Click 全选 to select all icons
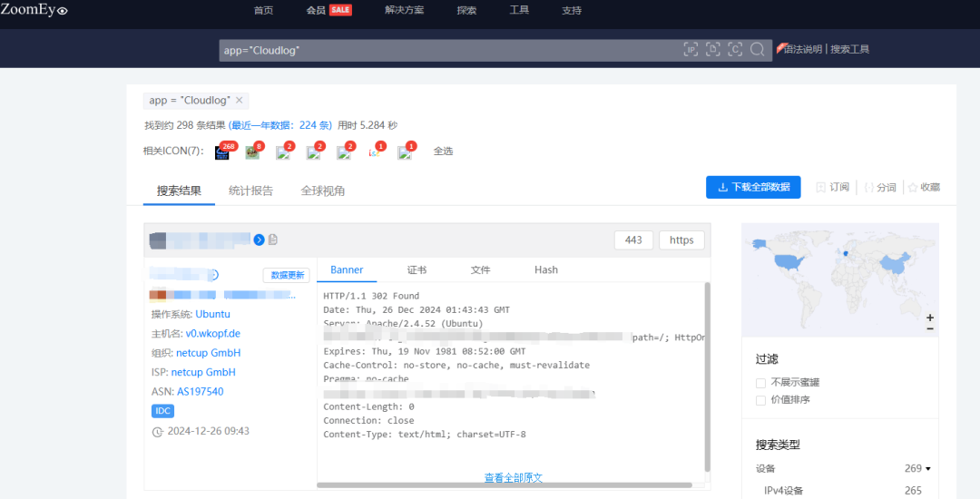This screenshot has width=980, height=499. coord(443,152)
